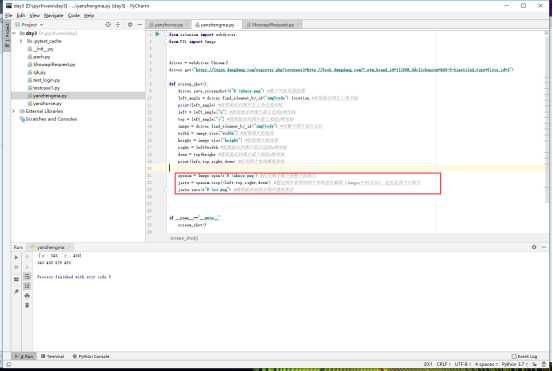The height and width of the screenshot is (371, 553).
Task: Open the File menu
Action: click(8, 16)
